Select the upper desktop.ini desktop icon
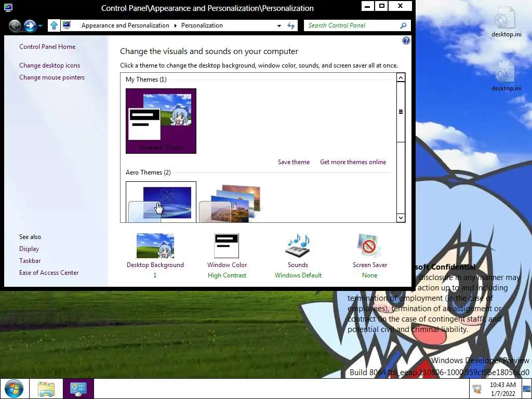 tap(506, 21)
